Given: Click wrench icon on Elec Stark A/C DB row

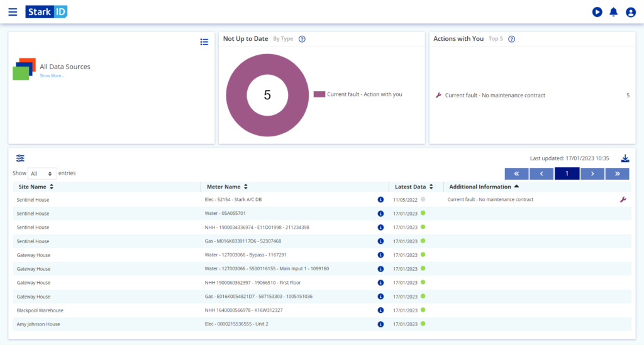Looking at the screenshot, I should tap(623, 200).
